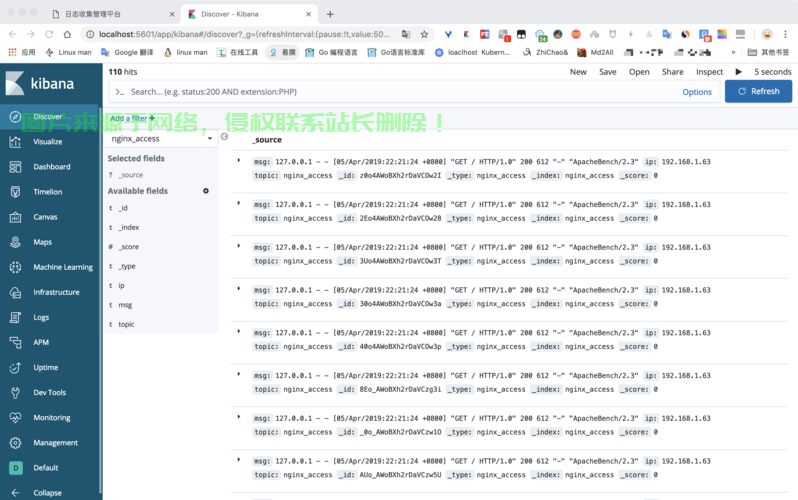Click the Linux man bookmark

tap(69, 52)
